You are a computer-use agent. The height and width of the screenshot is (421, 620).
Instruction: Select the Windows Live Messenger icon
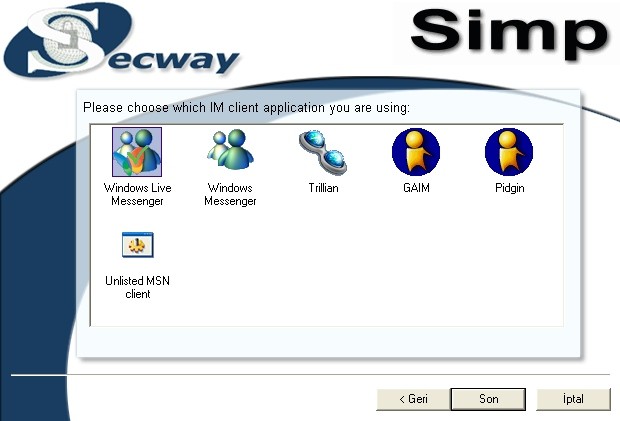tap(137, 152)
